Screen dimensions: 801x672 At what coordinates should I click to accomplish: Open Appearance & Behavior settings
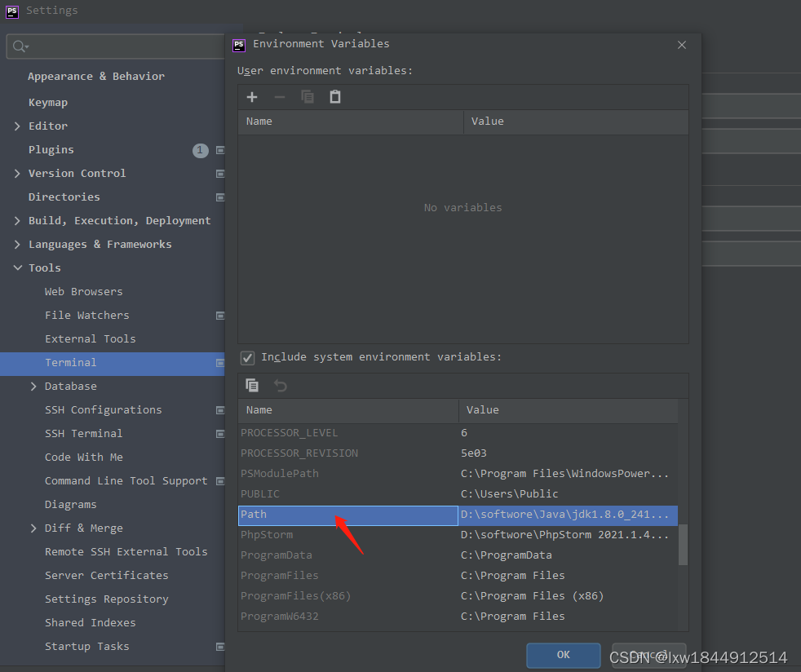tap(97, 76)
